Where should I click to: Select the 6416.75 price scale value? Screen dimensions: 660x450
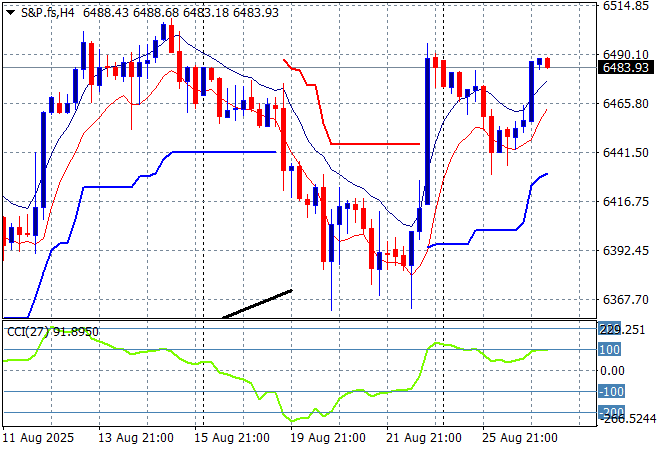(x=626, y=201)
